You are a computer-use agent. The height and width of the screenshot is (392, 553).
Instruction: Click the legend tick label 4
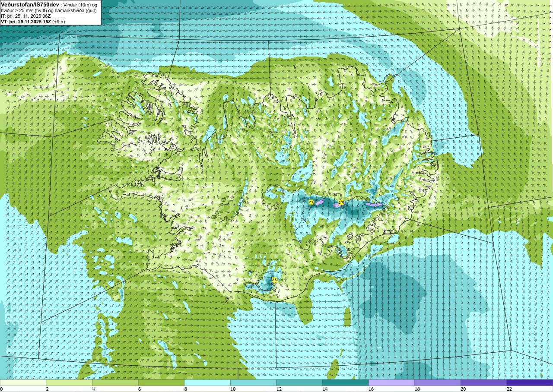point(93,389)
